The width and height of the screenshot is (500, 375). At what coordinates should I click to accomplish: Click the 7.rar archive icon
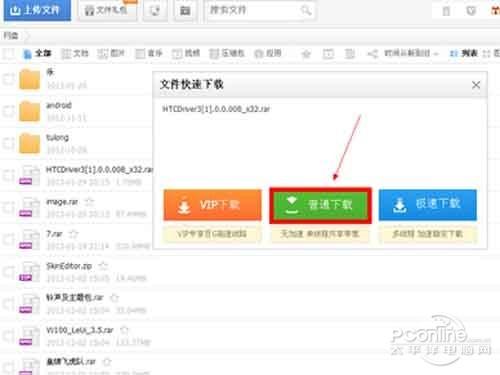[29, 239]
